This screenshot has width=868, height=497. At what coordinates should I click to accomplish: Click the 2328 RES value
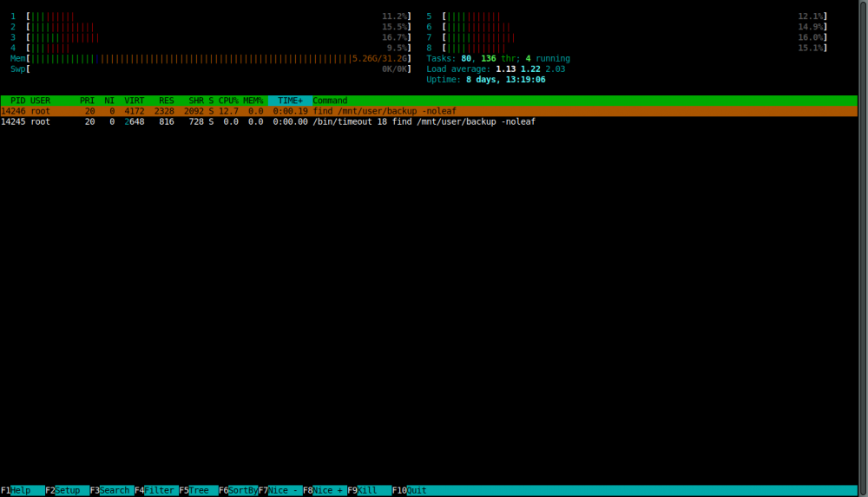click(x=164, y=111)
